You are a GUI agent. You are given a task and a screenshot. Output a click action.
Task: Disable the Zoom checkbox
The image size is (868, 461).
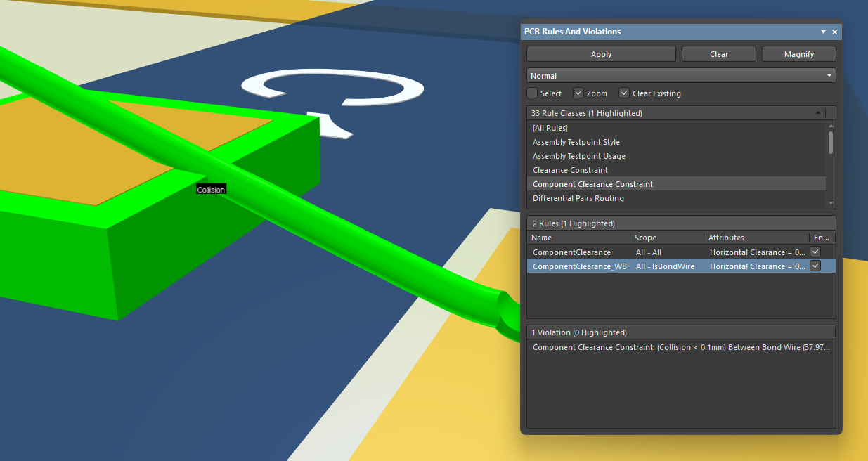(576, 93)
